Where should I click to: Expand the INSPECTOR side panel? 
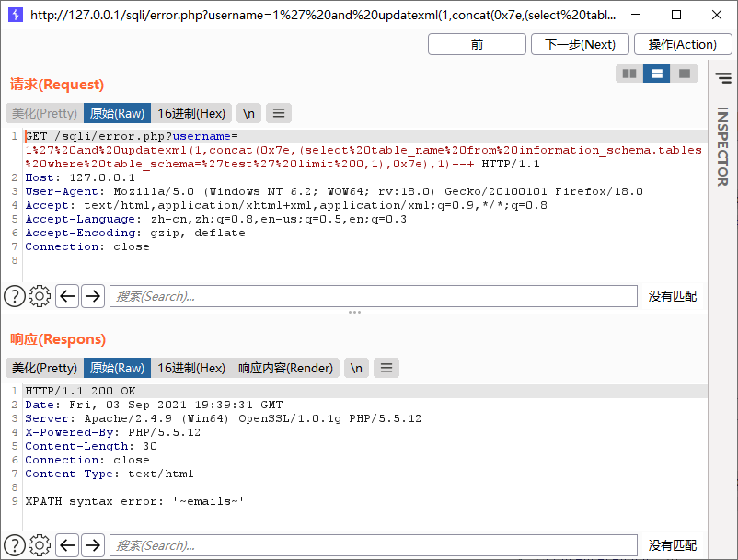point(722,146)
